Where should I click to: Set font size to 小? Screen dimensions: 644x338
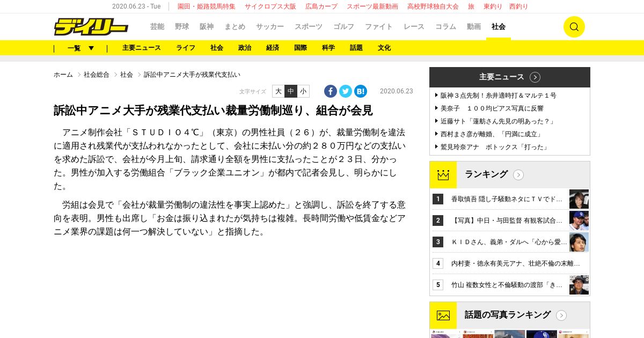point(303,91)
